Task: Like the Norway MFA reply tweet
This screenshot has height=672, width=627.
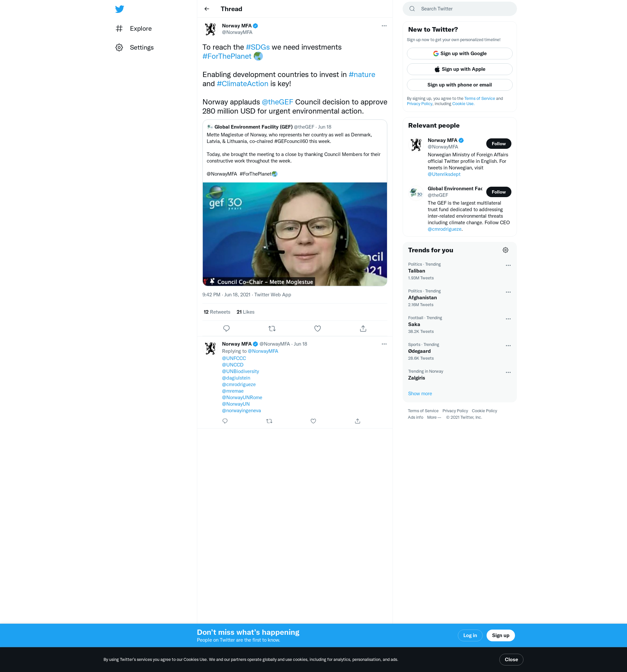Action: click(313, 421)
